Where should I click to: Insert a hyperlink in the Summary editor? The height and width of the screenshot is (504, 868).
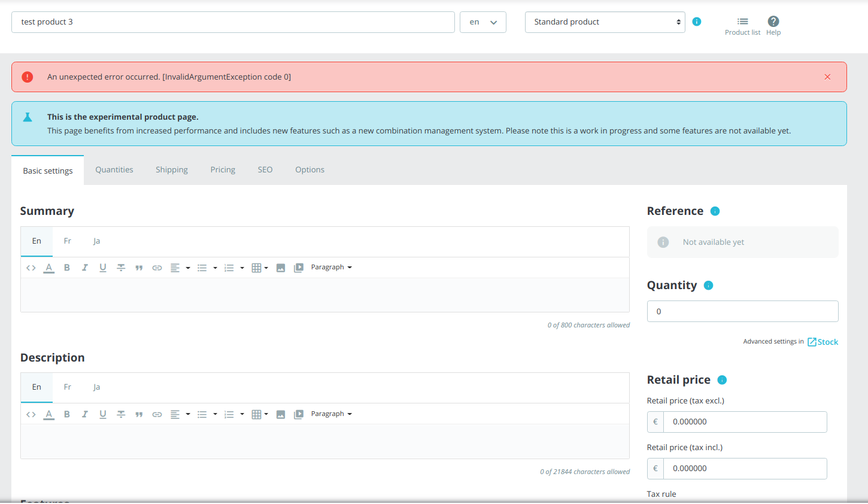(x=157, y=267)
